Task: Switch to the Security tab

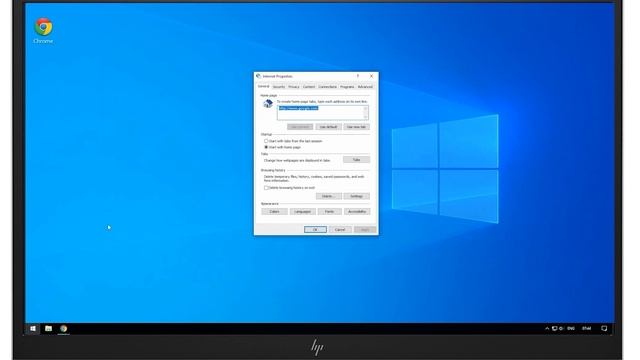Action: pyautogui.click(x=279, y=87)
